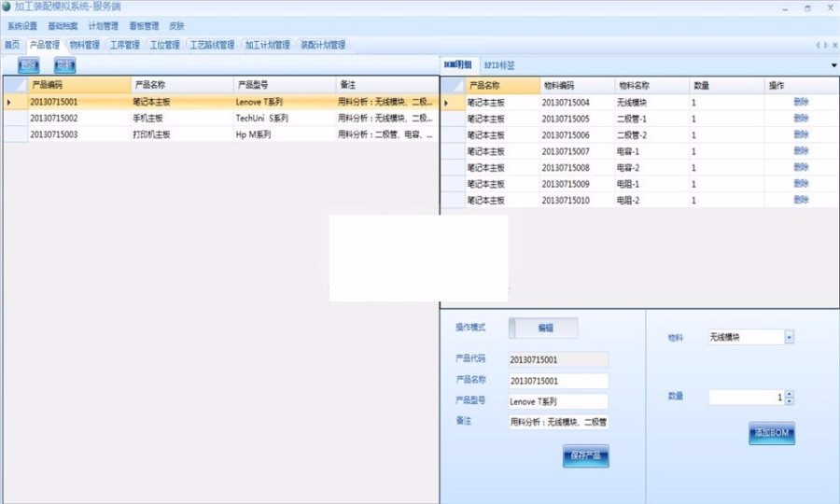Click the tab strip scroll-left arrow
840x504 pixels.
[x=818, y=45]
